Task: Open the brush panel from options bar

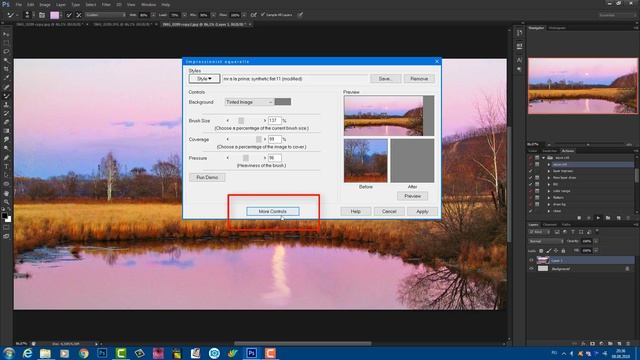Action: pyautogui.click(x=42, y=15)
